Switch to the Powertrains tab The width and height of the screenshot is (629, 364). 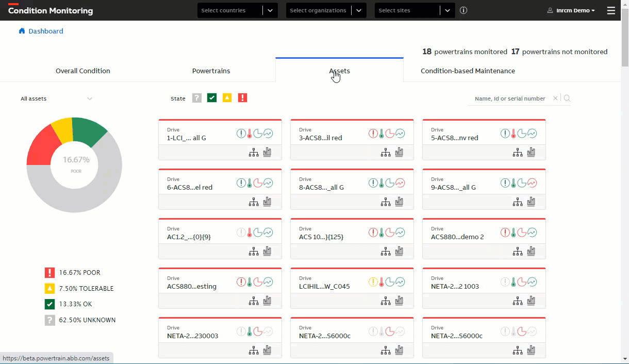click(211, 71)
